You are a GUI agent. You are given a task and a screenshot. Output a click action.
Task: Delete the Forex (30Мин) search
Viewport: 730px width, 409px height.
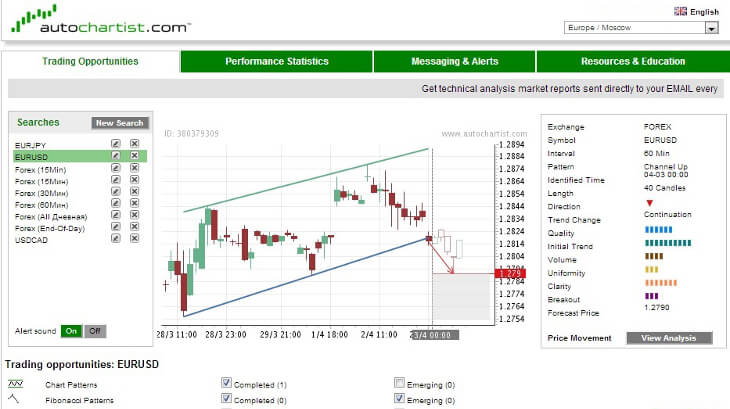[x=134, y=191]
